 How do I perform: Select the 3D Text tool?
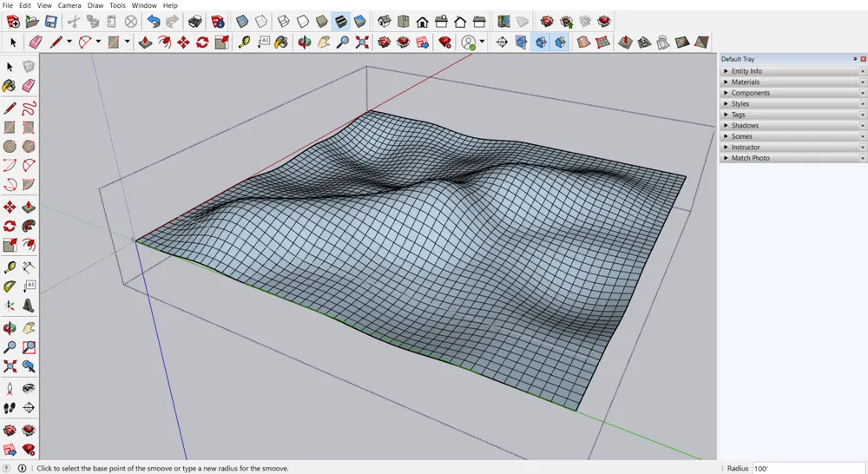29,306
